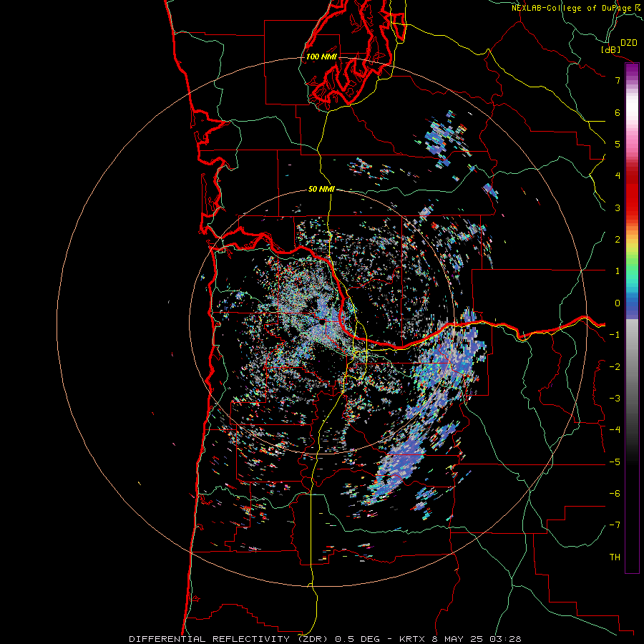Click the -7 value on color scale

click(x=615, y=525)
